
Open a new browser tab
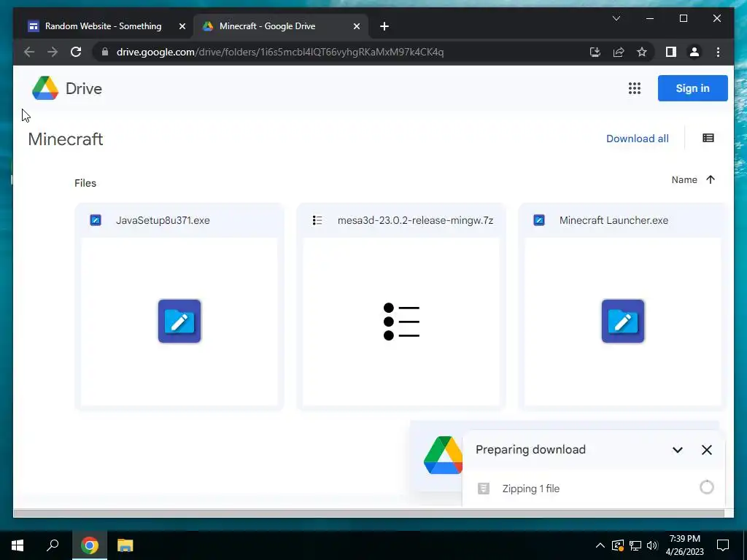(x=384, y=26)
